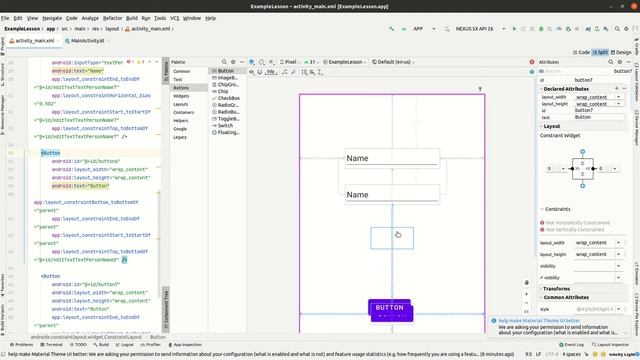640x360 pixels.
Task: Click zoom to fit 1:1 icon
Action: (527, 312)
